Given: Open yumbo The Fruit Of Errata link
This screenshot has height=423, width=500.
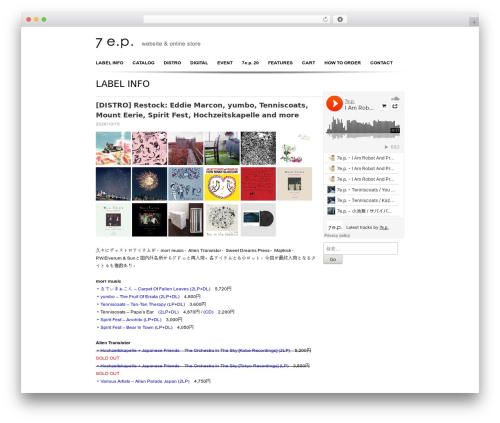Looking at the screenshot, I should tap(140, 297).
